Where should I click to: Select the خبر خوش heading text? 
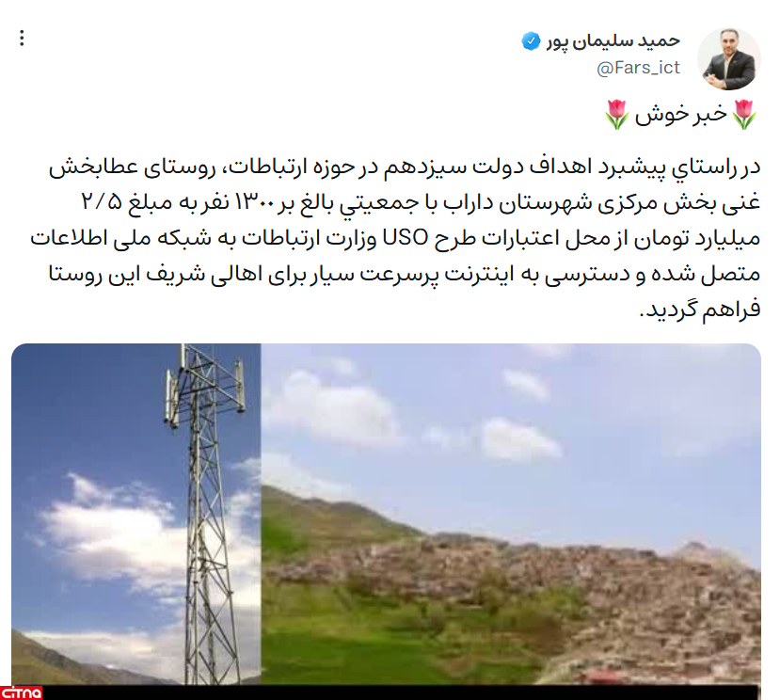pyautogui.click(x=680, y=114)
